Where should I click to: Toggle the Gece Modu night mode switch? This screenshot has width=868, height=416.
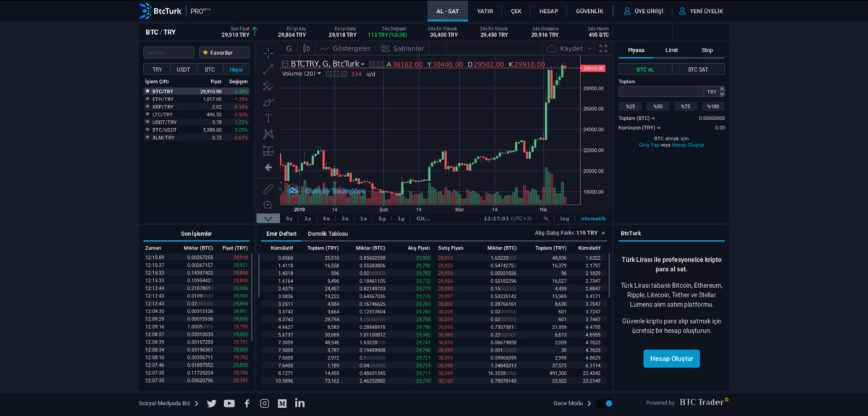tap(605, 403)
